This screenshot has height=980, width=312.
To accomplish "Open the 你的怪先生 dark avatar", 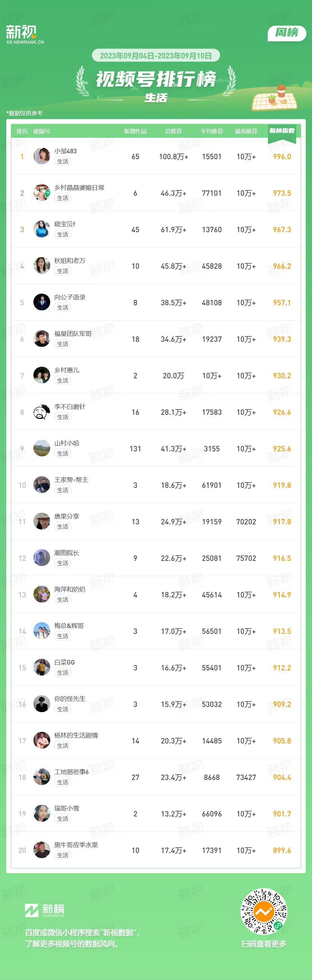I will tap(42, 704).
